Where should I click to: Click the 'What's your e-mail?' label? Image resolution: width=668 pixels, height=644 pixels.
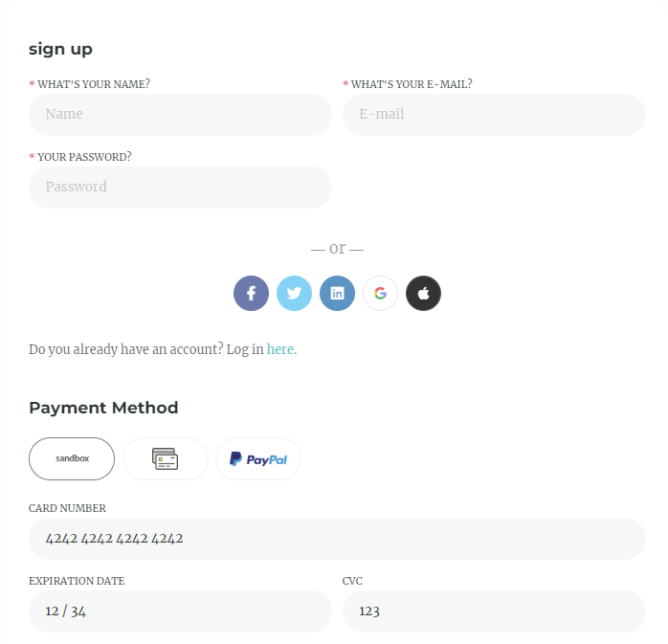[x=412, y=84]
